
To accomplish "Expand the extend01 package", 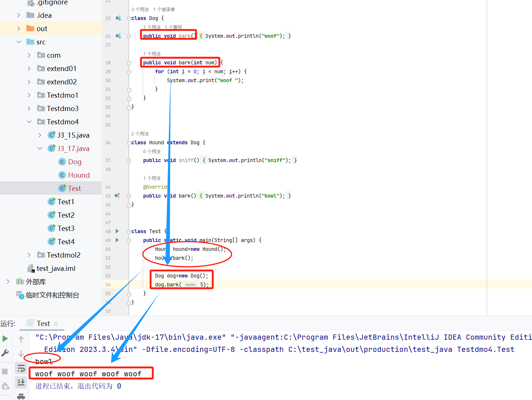I will [29, 68].
